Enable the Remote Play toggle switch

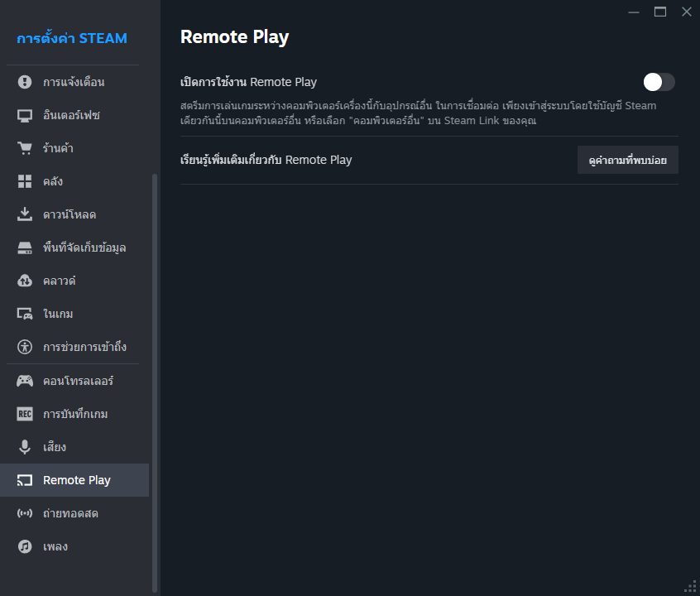click(x=659, y=82)
